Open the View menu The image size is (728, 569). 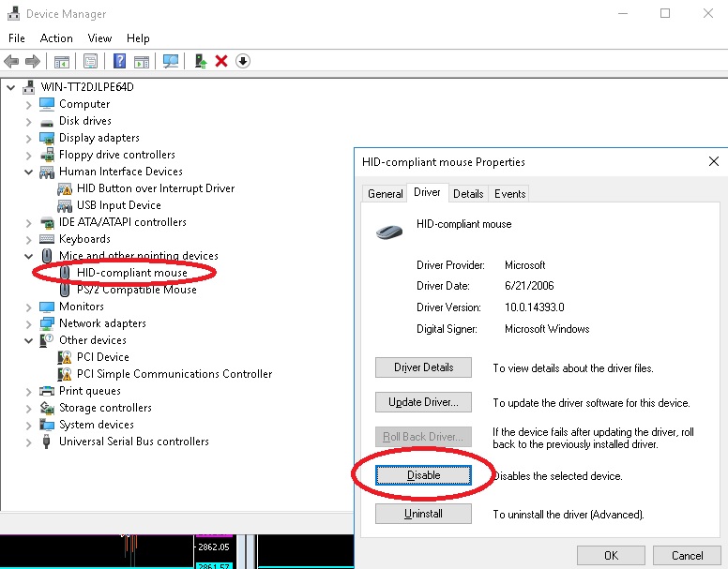(99, 38)
